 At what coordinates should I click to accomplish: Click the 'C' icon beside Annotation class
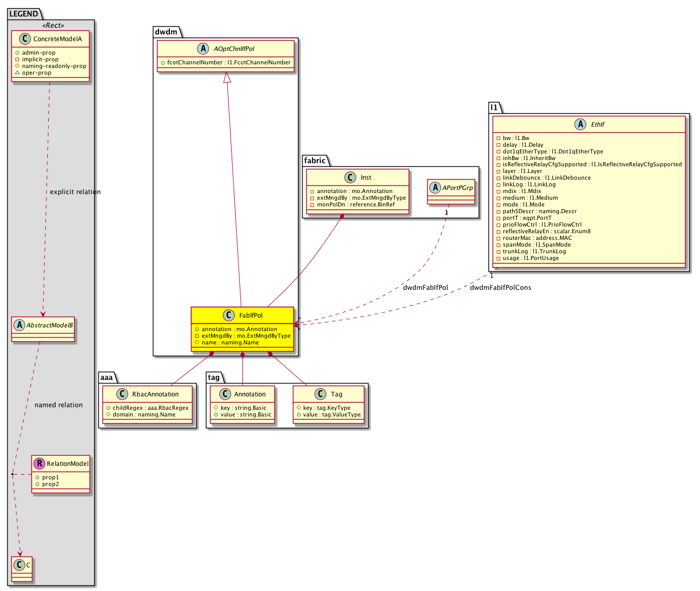(x=225, y=394)
